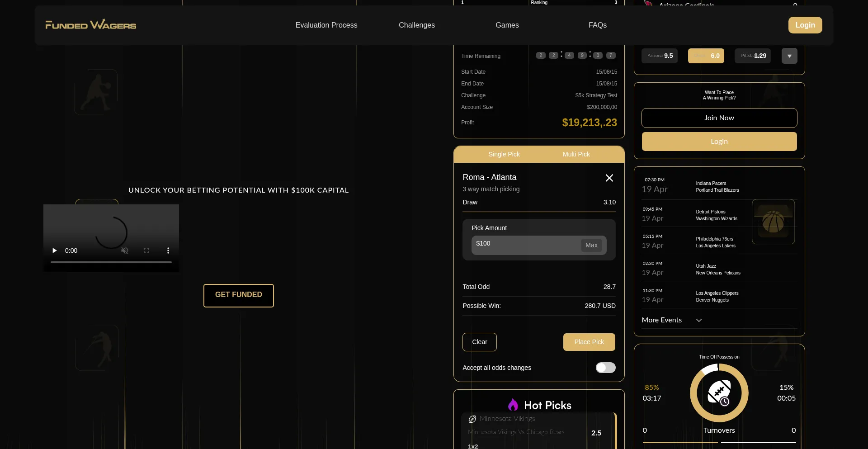The height and width of the screenshot is (449, 868).
Task: Unmute the video volume icon
Action: tap(125, 250)
